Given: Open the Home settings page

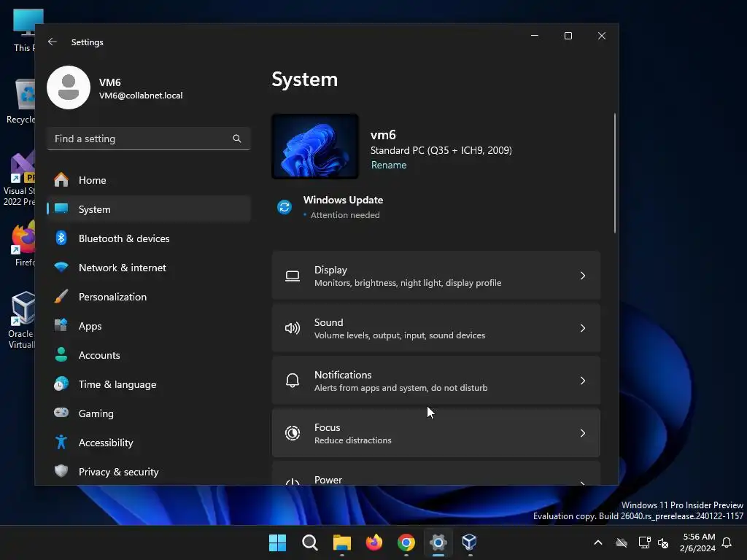Looking at the screenshot, I should pyautogui.click(x=149, y=180).
